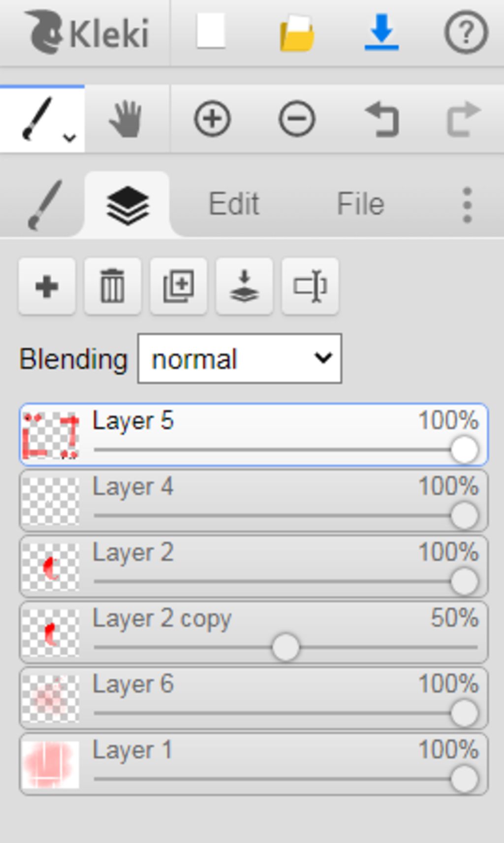The image size is (504, 843).
Task: Click Layer 2 copy opacity slider handle
Action: [285, 647]
